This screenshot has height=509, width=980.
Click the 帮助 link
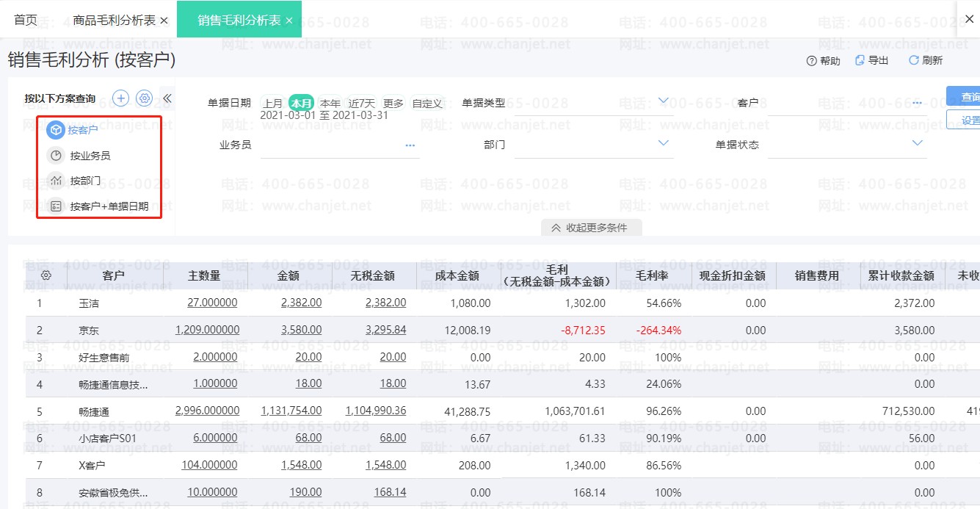click(830, 61)
